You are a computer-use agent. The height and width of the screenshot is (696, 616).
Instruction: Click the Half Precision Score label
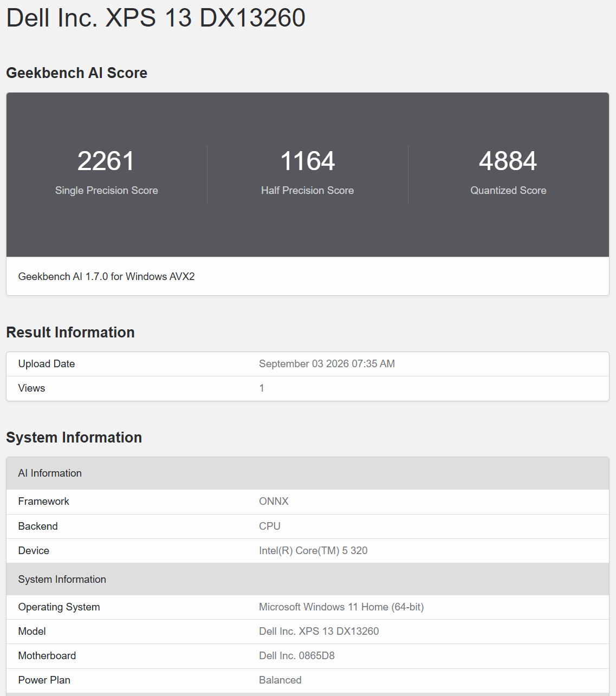coord(308,190)
